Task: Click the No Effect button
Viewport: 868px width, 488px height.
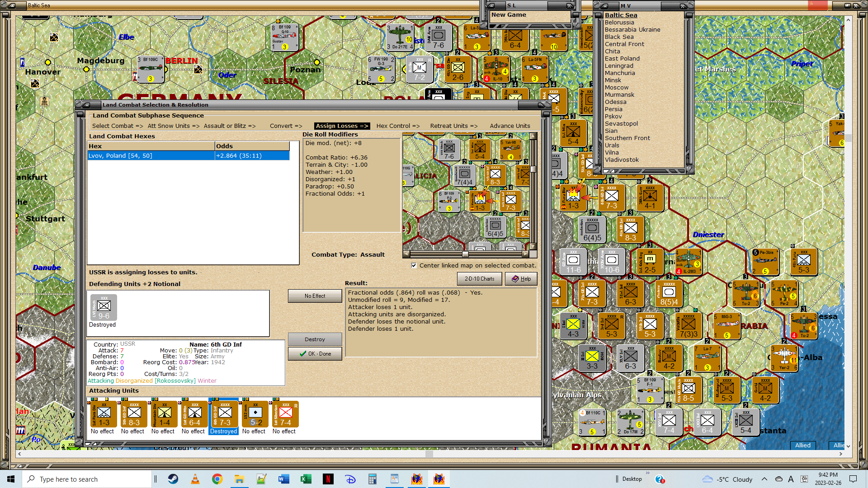Action: [x=315, y=296]
